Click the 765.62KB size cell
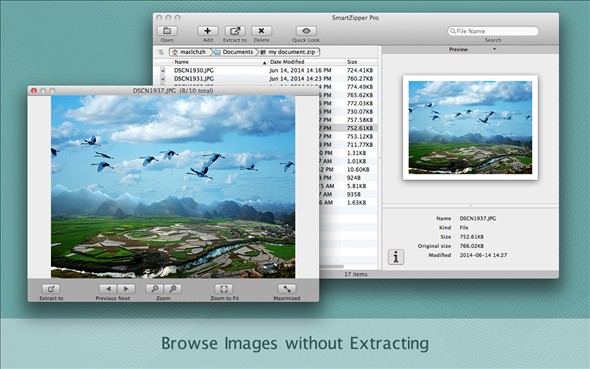This screenshot has height=369, width=590. tap(360, 95)
